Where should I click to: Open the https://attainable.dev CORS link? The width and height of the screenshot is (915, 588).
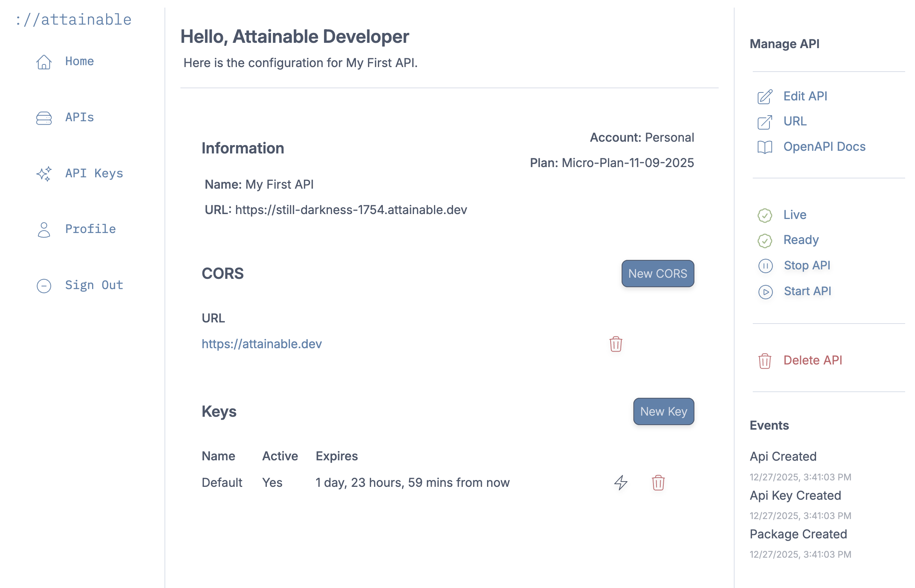pyautogui.click(x=262, y=344)
